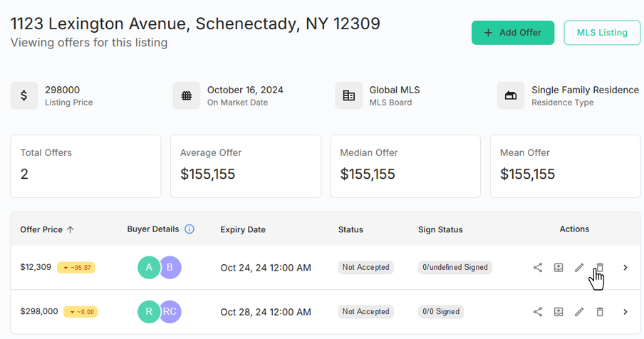Sort by Offer Price column arrow
Viewport: 644px width, 339px height.
pyautogui.click(x=70, y=230)
